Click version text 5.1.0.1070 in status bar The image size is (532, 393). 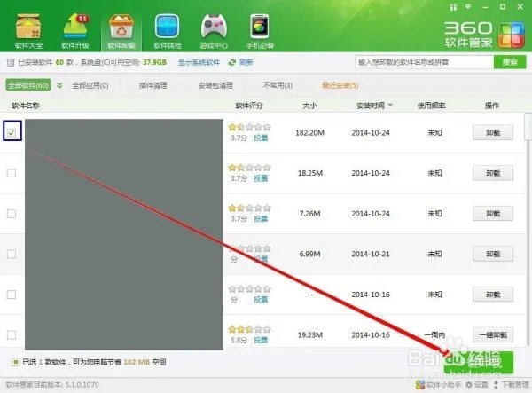pos(82,385)
